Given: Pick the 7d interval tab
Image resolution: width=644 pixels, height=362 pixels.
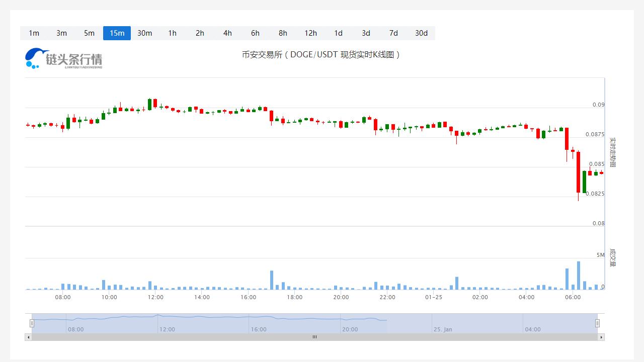Looking at the screenshot, I should [393, 33].
